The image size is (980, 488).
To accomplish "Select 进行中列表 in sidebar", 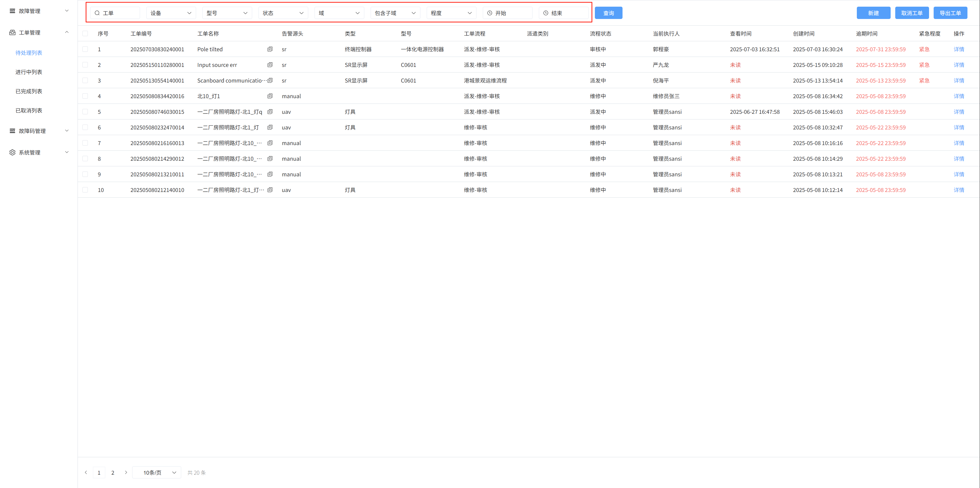I will pos(29,72).
